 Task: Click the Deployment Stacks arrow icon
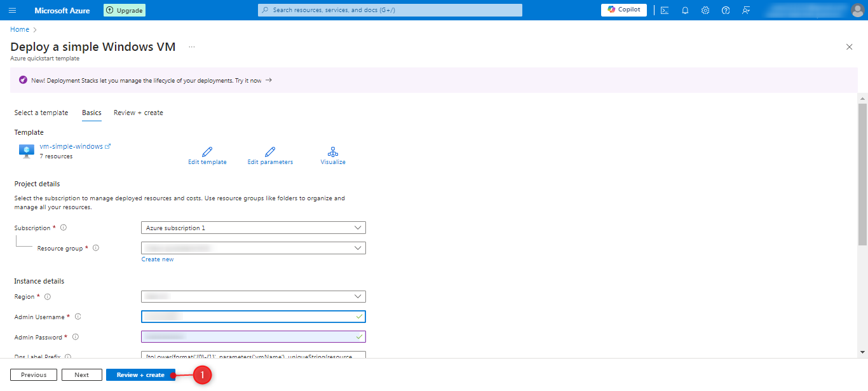pos(269,80)
